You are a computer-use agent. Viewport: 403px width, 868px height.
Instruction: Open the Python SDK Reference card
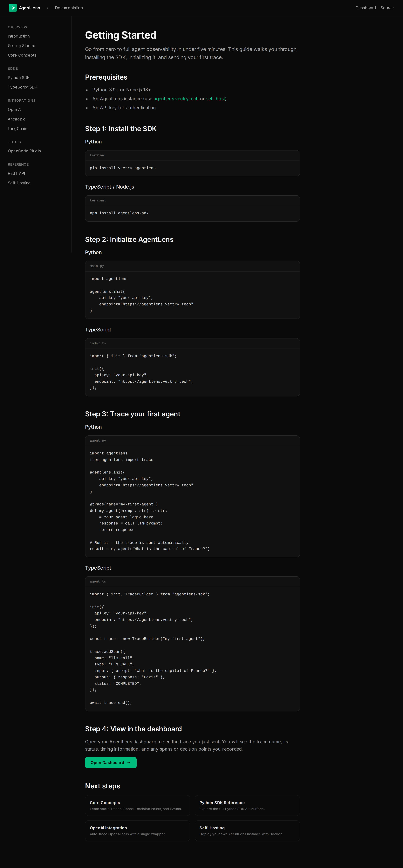[x=247, y=805]
